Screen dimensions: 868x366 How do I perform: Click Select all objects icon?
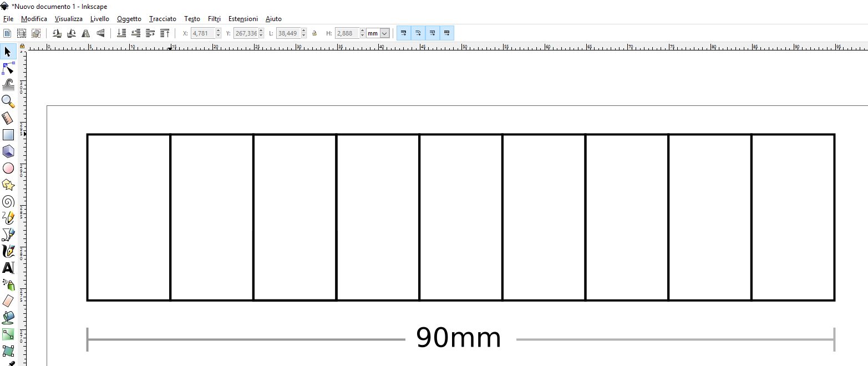click(7, 33)
